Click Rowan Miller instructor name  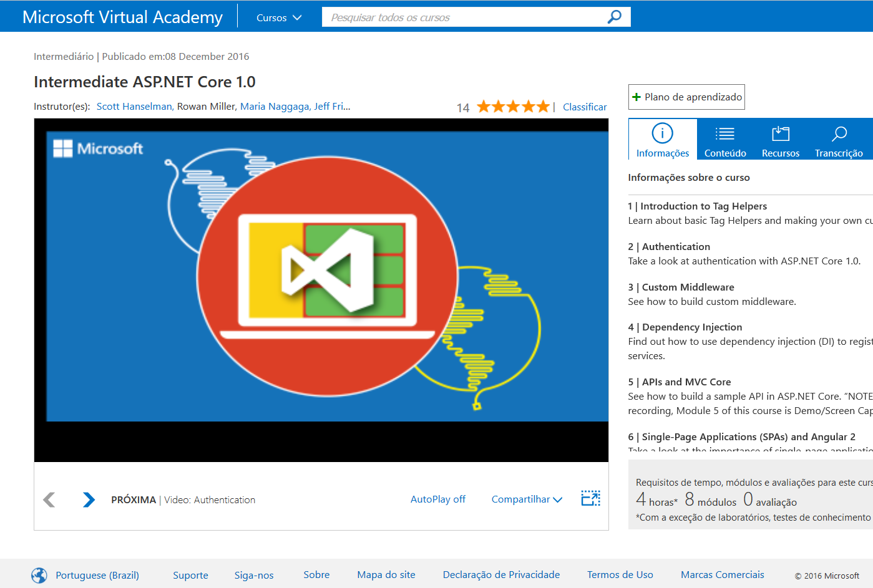tap(207, 107)
